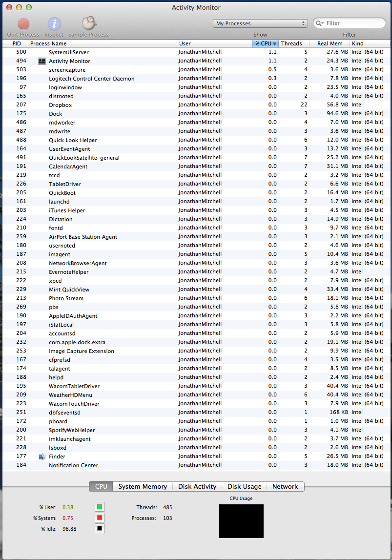
Task: Select the com.apple.dock.extra process
Action: coord(196,342)
